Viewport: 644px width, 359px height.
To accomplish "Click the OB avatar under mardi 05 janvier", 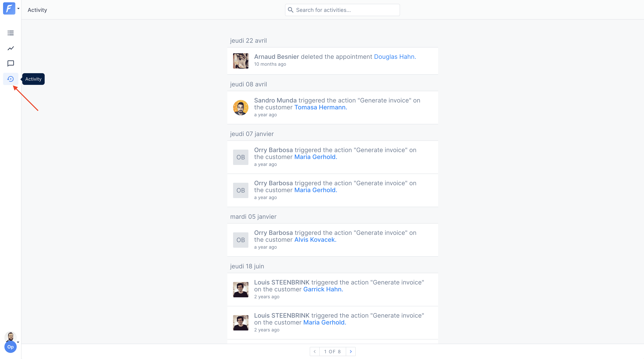I will (x=241, y=240).
